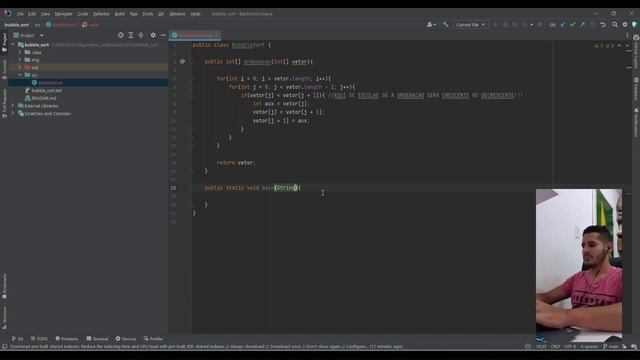Open the Refactor menu
This screenshot has width=640, height=360.
coord(101,14)
